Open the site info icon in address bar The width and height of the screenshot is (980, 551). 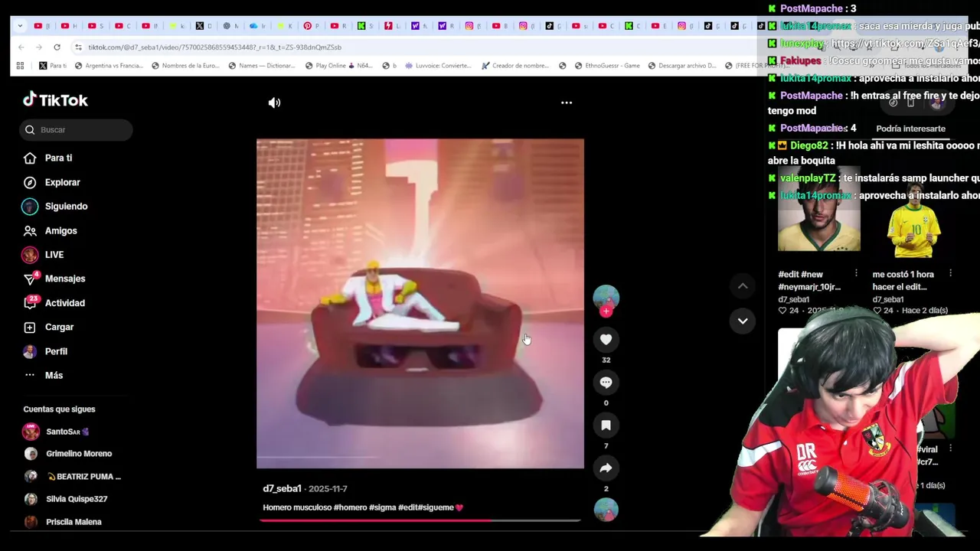[x=77, y=47]
